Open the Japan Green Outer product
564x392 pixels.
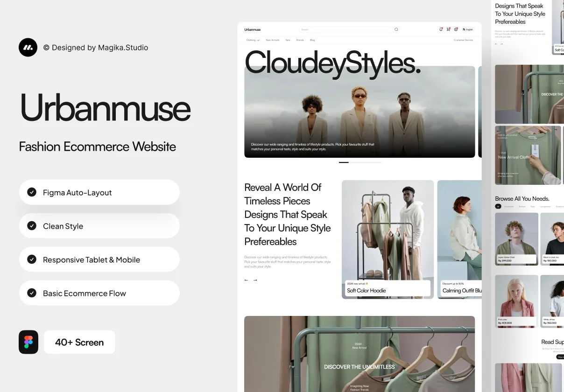pyautogui.click(x=516, y=239)
